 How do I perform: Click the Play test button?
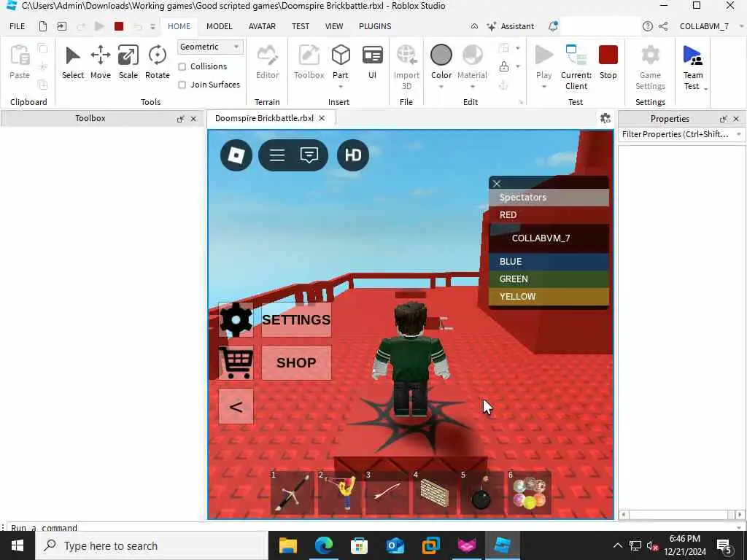pos(543,62)
